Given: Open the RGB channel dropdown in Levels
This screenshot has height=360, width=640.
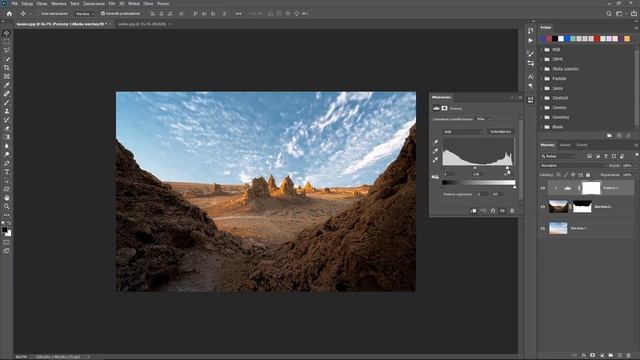Looking at the screenshot, I should point(463,132).
